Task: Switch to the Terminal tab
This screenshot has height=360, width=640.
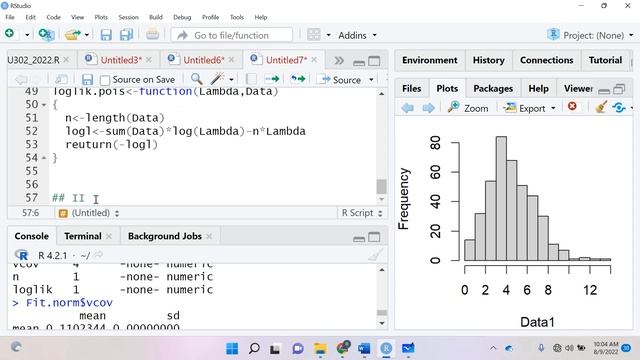Action: click(82, 236)
